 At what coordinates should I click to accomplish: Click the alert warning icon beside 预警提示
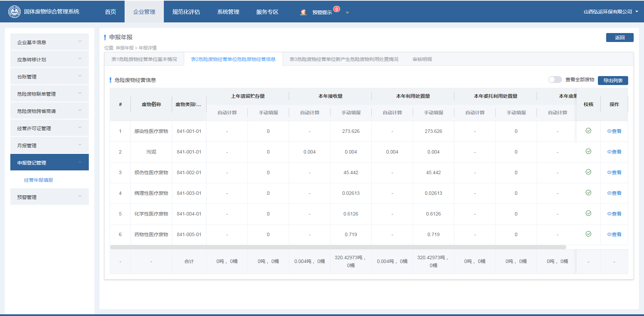click(303, 12)
